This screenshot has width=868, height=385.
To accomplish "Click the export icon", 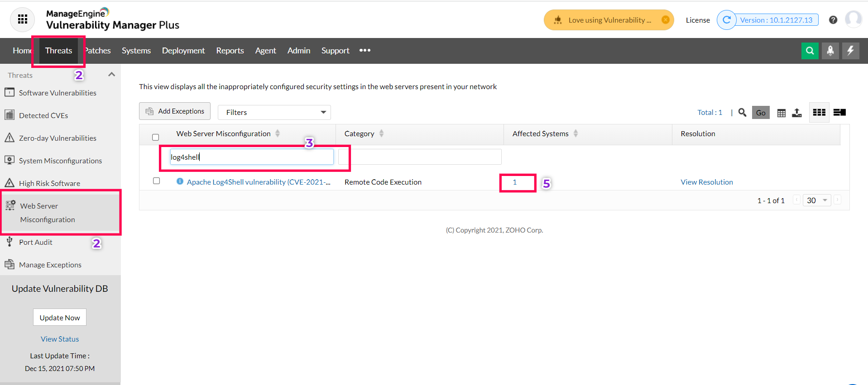I will pyautogui.click(x=797, y=113).
